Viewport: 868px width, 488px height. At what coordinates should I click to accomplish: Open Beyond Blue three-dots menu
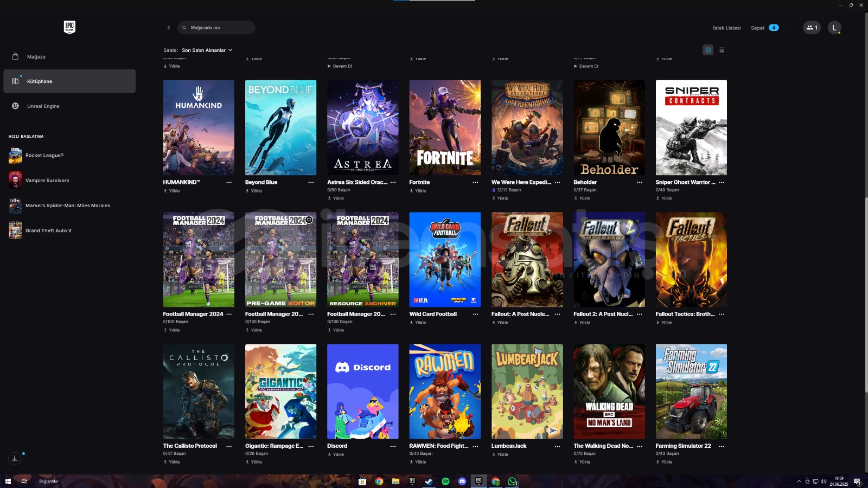pyautogui.click(x=311, y=182)
